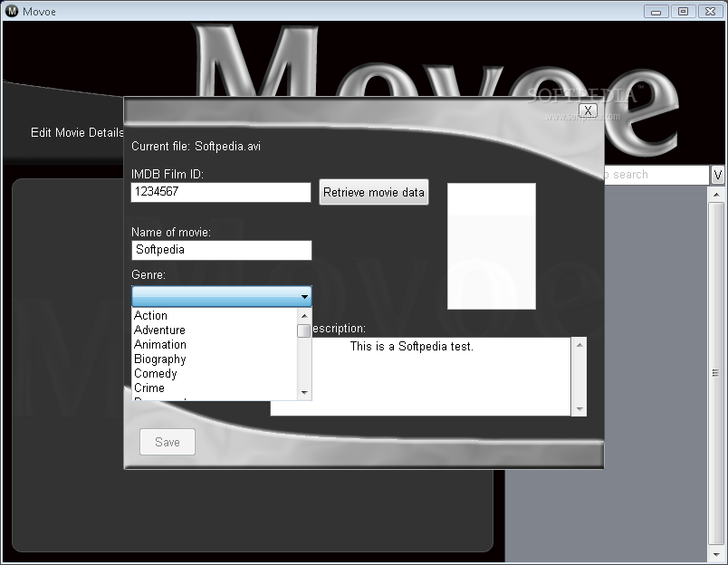Click the Movoe app icon in title bar
Image resolution: width=728 pixels, height=565 pixels.
tap(12, 11)
